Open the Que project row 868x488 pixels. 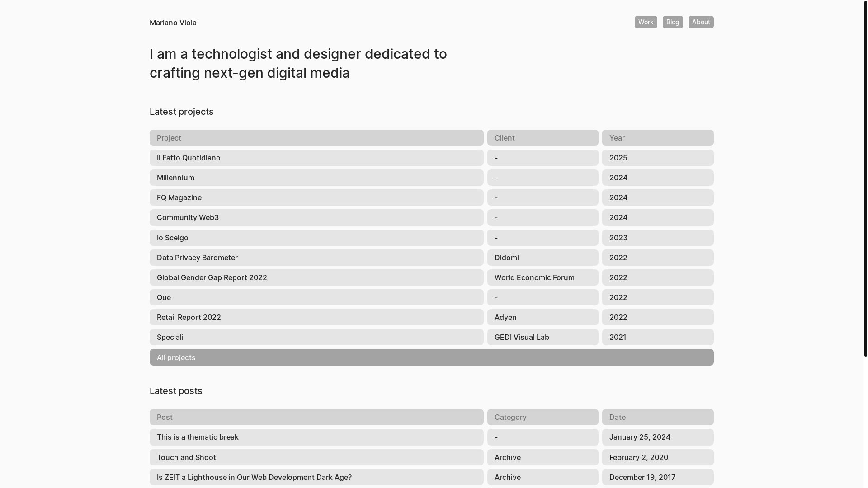point(316,297)
